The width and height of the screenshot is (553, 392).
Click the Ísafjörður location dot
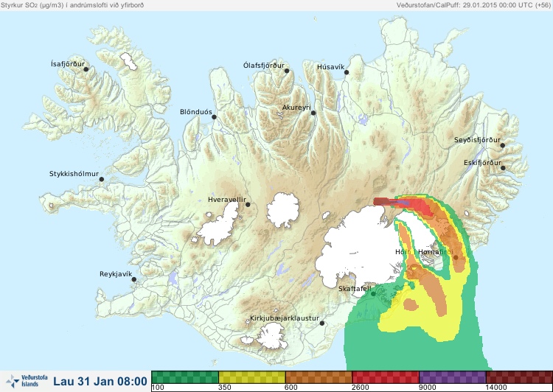click(x=86, y=69)
